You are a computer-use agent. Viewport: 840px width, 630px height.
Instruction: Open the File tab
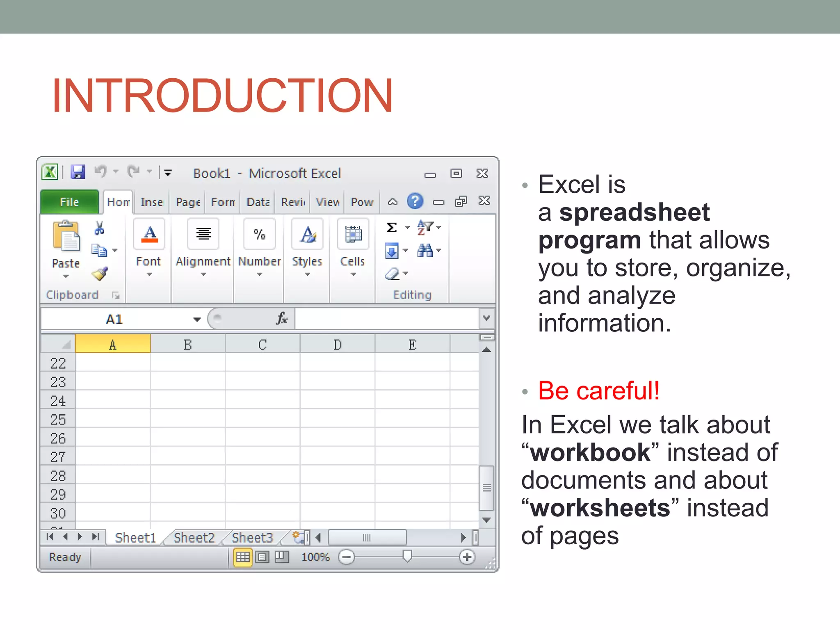point(69,202)
